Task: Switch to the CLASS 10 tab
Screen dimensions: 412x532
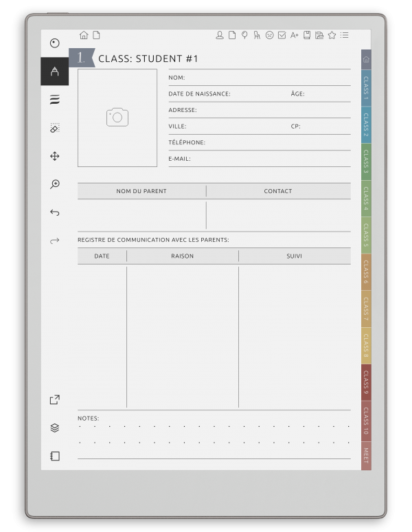Action: (x=366, y=421)
